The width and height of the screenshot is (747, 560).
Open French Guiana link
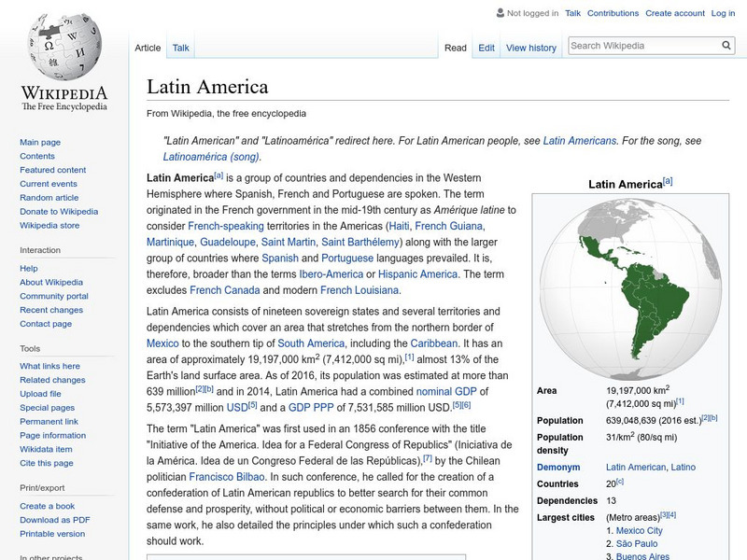point(449,226)
